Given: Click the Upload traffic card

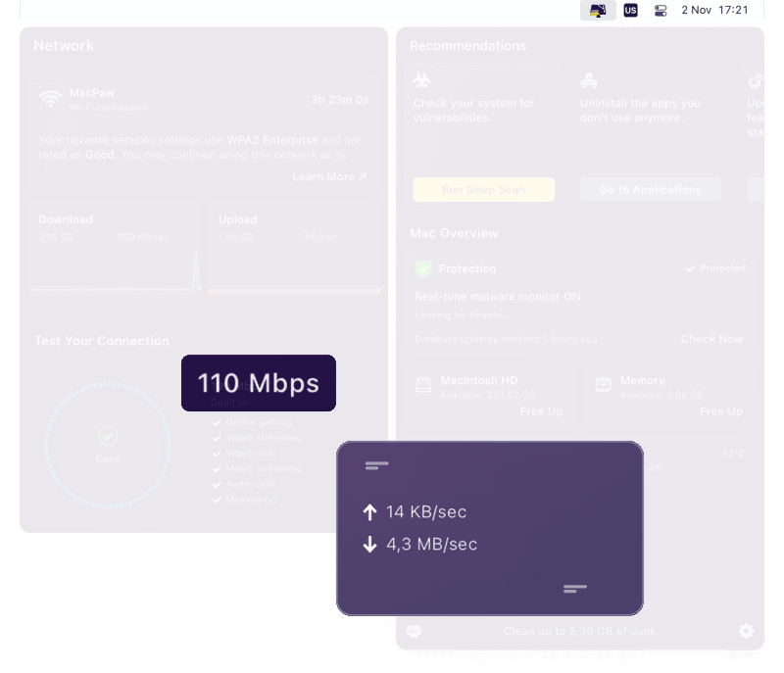Looking at the screenshot, I should pyautogui.click(x=294, y=247).
